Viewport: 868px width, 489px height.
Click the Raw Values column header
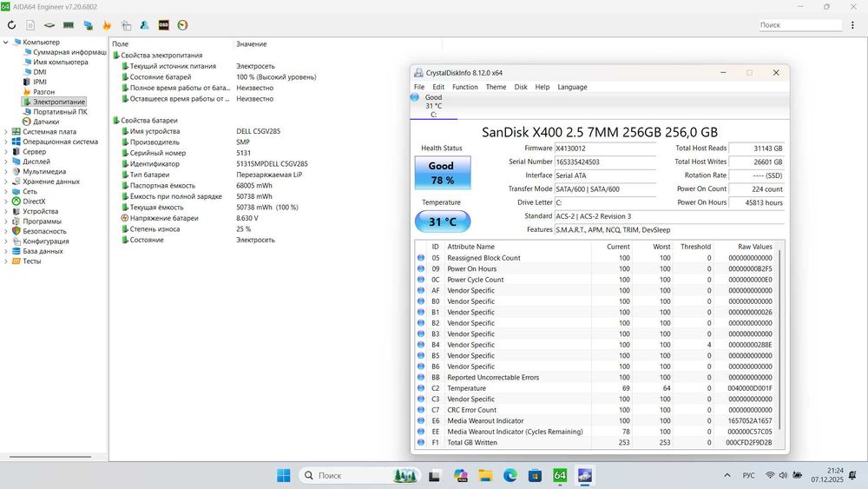click(x=754, y=247)
